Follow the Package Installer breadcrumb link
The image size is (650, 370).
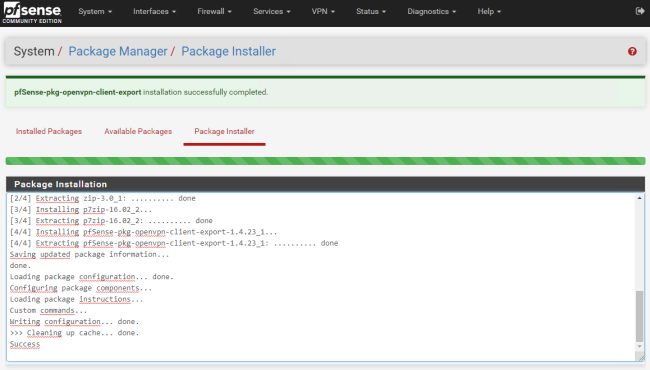228,51
